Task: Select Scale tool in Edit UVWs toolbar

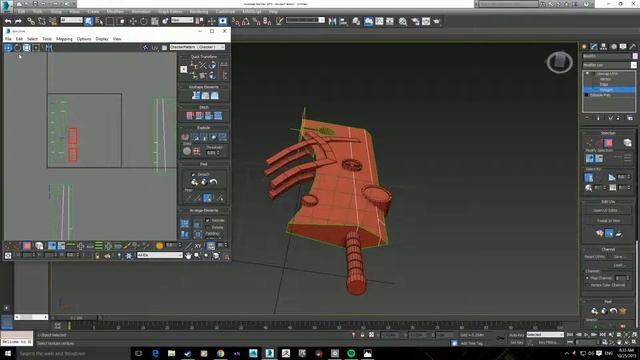Action: [x=27, y=48]
